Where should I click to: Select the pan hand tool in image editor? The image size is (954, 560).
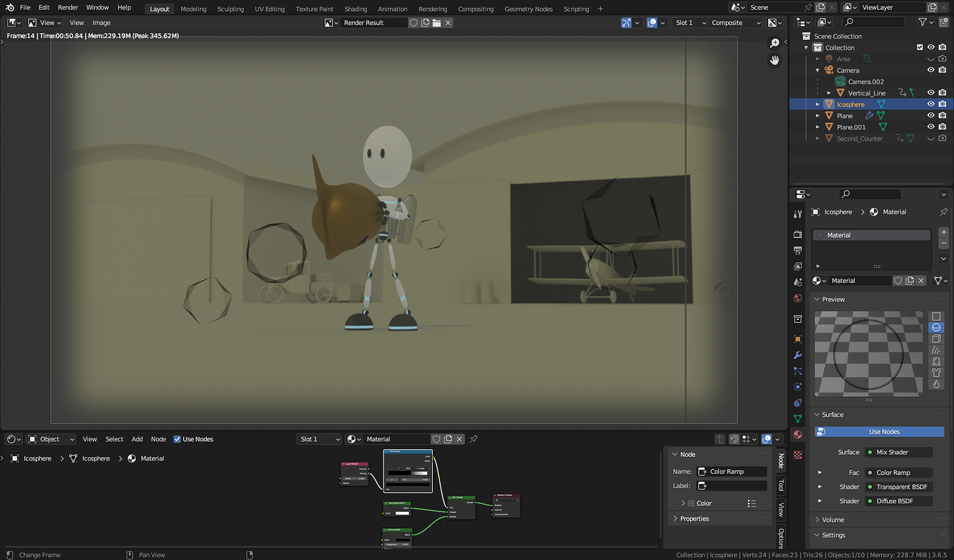click(775, 60)
